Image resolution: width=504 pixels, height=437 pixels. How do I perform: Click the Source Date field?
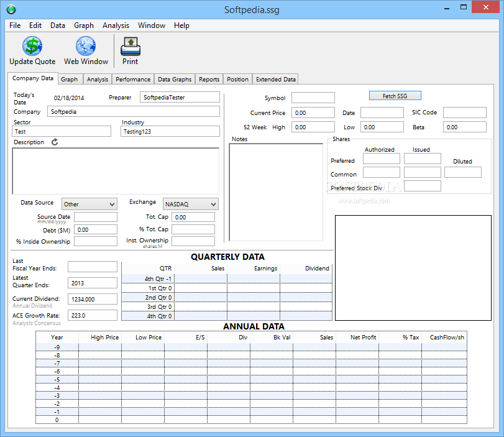(96, 217)
